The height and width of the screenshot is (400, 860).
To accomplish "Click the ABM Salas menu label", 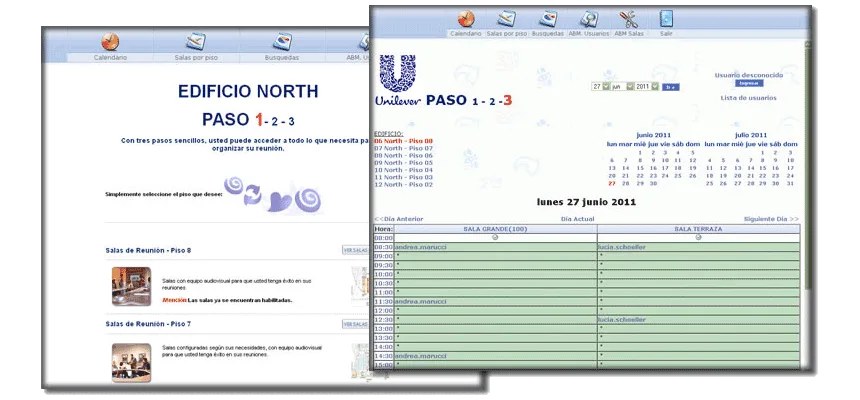I will [x=629, y=33].
